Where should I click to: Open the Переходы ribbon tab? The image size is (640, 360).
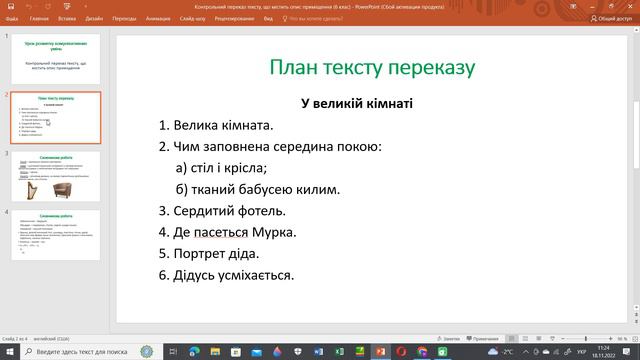124,19
